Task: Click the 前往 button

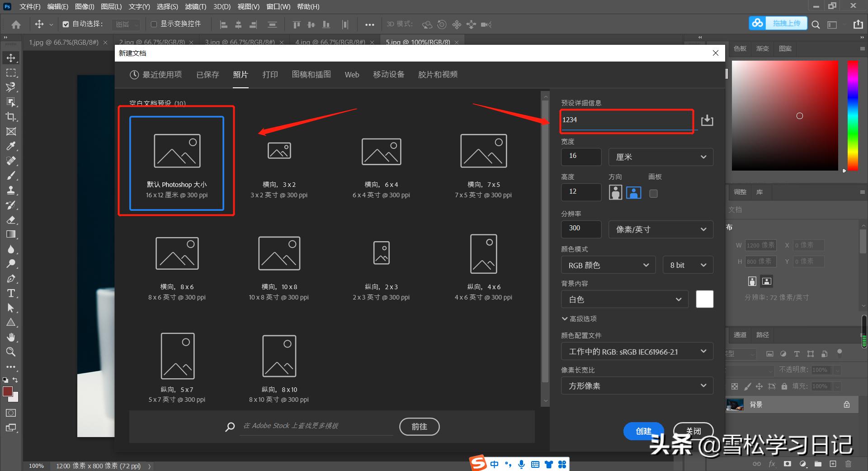Action: point(419,427)
